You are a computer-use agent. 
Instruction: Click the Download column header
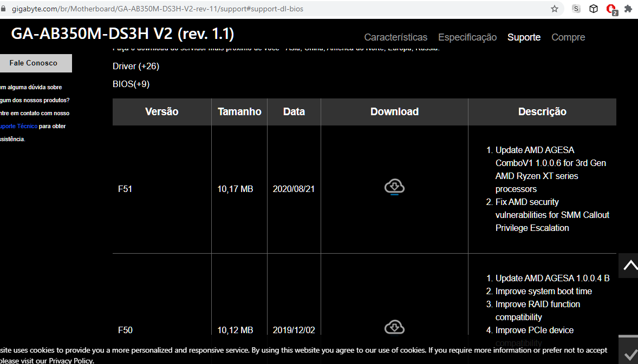(394, 112)
